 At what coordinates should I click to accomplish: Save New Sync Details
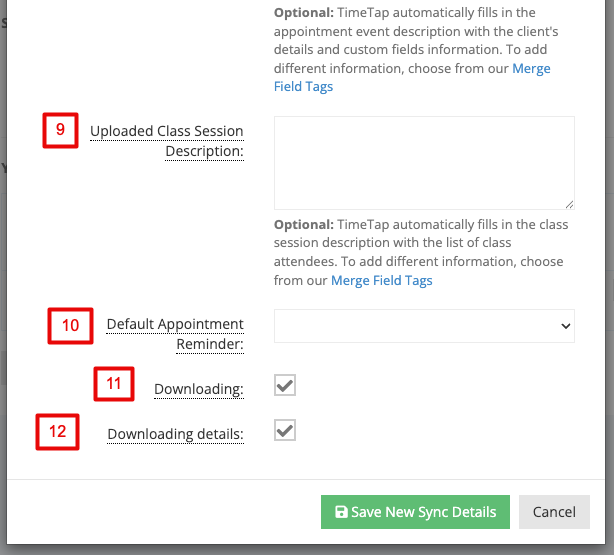tap(415, 512)
